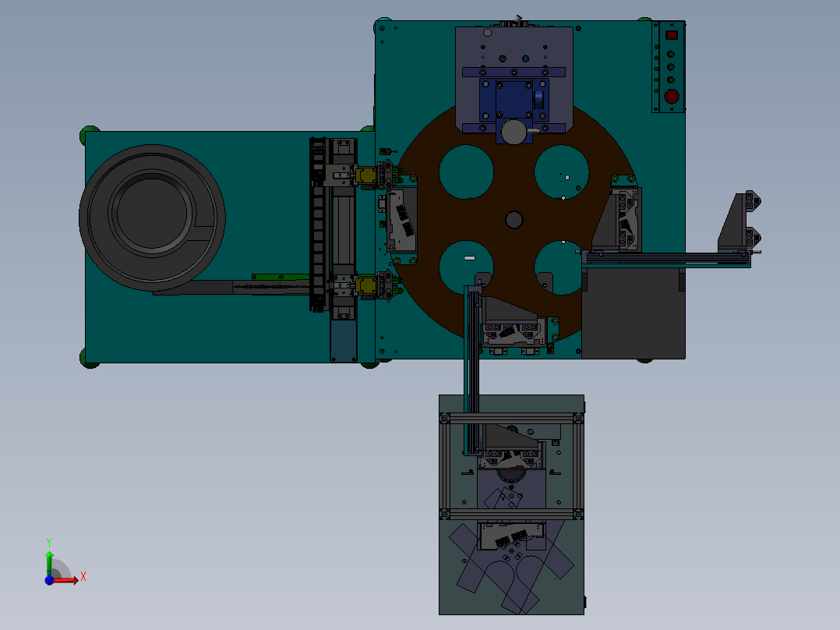
Task: Pick the green linear feeder track strip
Action: pyautogui.click(x=281, y=278)
